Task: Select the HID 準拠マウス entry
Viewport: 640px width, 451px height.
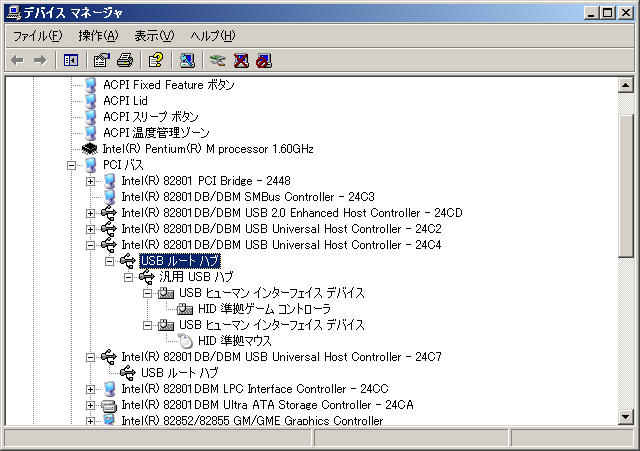Action: pyautogui.click(x=235, y=341)
